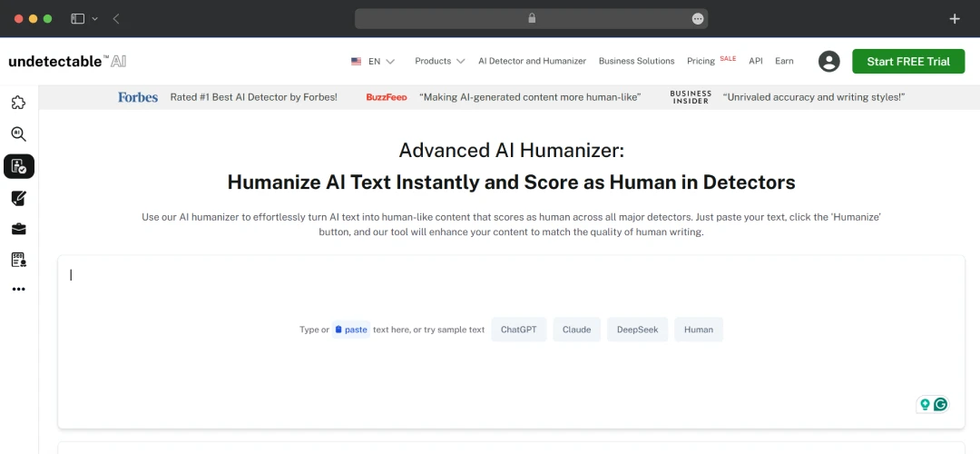Click "Unrivaled accuracy and writing styles!" quote
This screenshot has height=454, width=980.
(814, 97)
